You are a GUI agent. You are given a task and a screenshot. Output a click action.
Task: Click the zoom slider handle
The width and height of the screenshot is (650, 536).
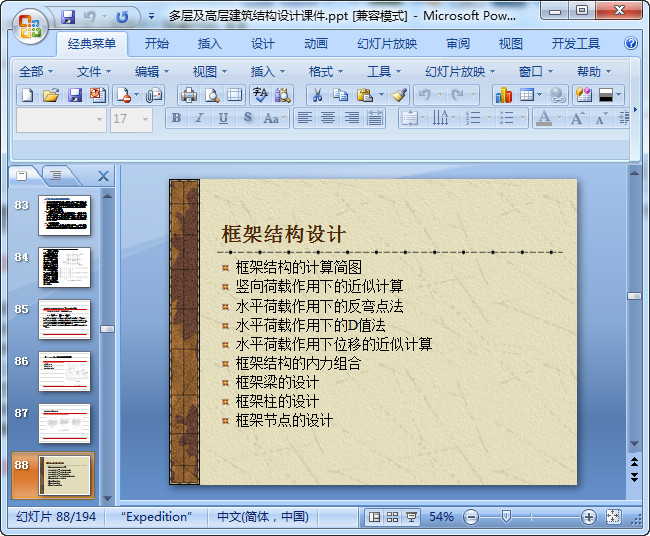pyautogui.click(x=506, y=517)
